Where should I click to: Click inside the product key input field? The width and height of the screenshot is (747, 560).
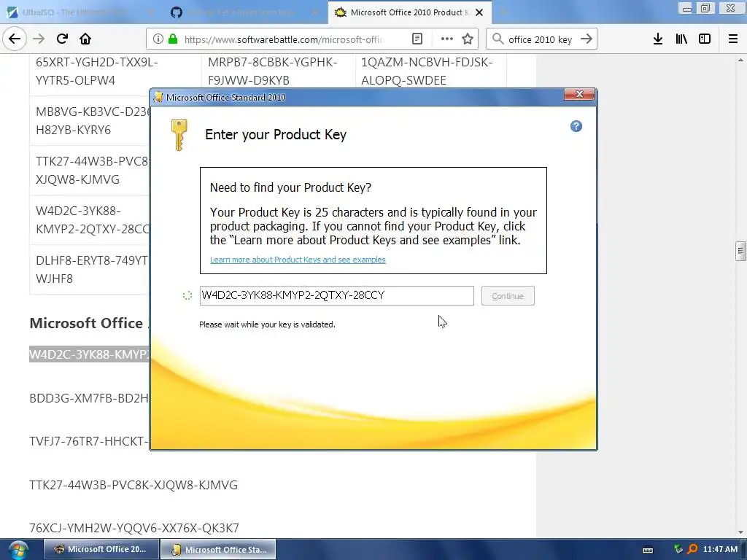[336, 296]
